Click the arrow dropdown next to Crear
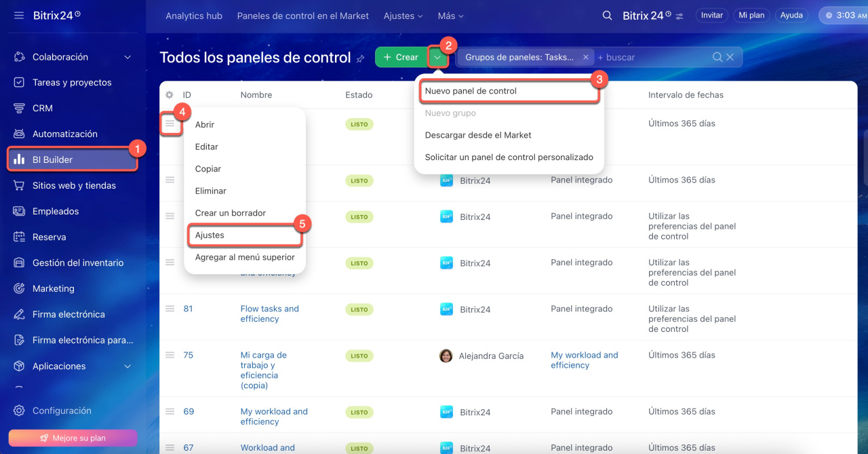Screen dimensions: 868x454 coord(438,58)
